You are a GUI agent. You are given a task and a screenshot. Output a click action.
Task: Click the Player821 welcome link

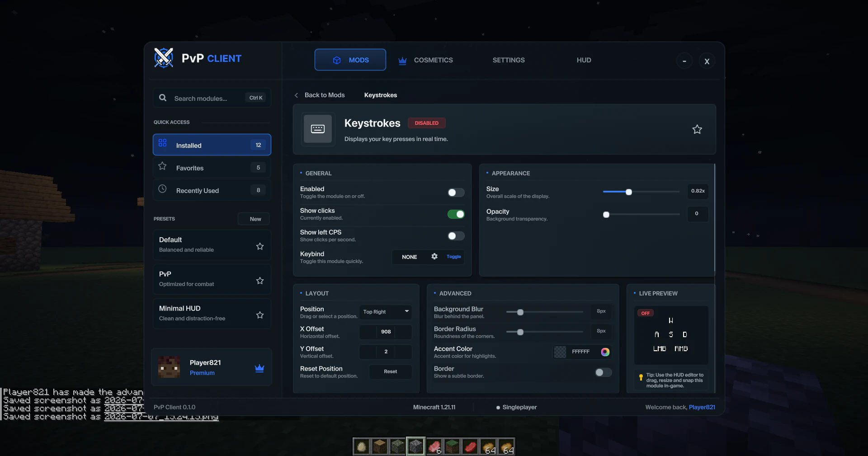[702, 407]
